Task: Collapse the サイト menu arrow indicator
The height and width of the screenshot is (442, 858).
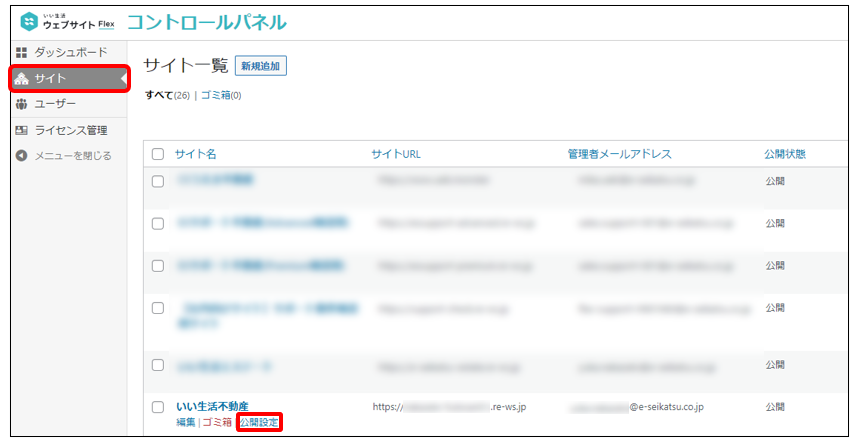Action: (123, 78)
